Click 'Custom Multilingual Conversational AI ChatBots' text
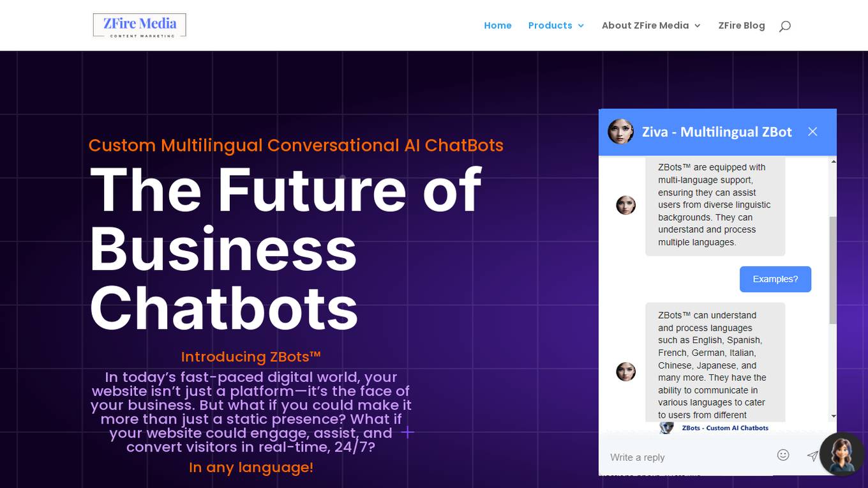Screen dimensions: 868x488 point(296,145)
